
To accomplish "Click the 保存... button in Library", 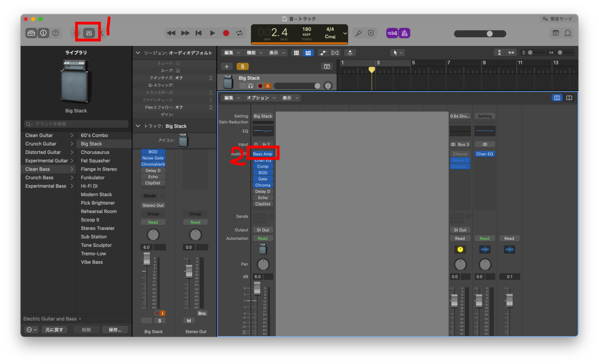I will pos(115,330).
